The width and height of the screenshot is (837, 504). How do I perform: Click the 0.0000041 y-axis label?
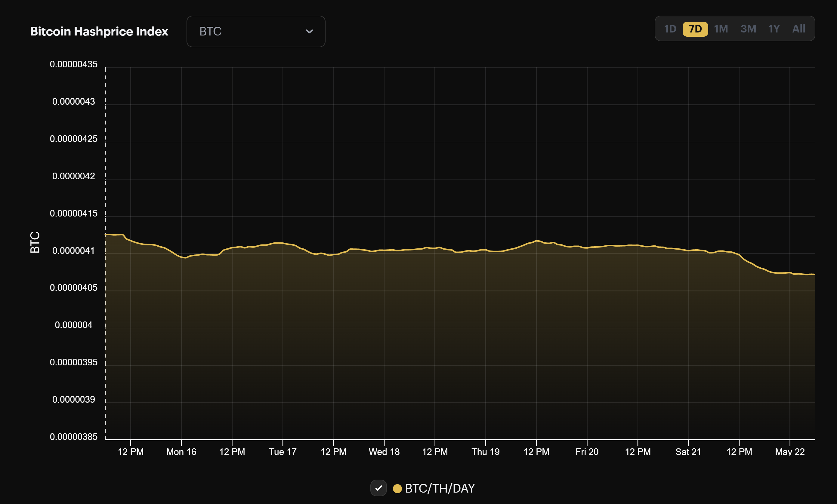pyautogui.click(x=74, y=250)
